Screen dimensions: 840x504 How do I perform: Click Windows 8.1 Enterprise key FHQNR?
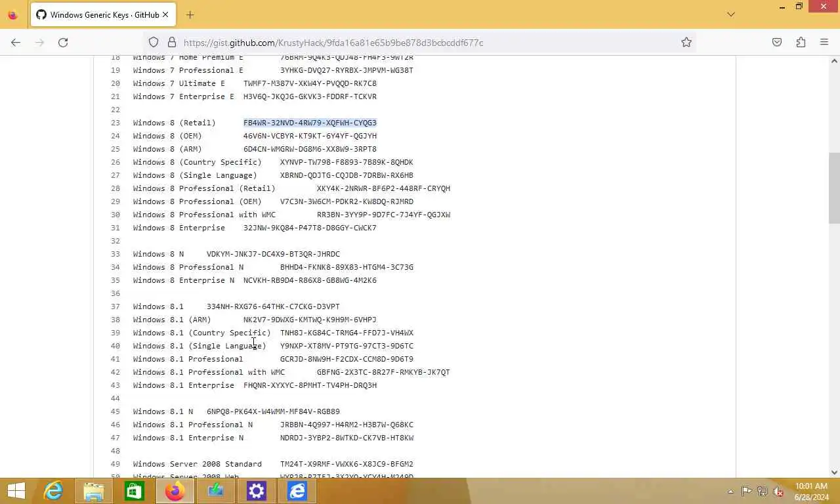point(310,385)
